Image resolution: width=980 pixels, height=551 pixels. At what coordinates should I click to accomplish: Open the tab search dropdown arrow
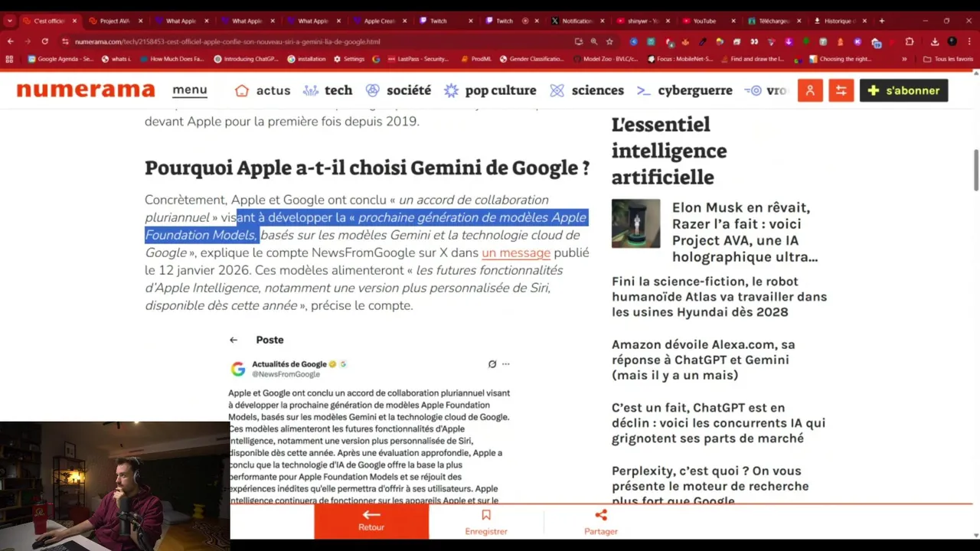(9, 21)
